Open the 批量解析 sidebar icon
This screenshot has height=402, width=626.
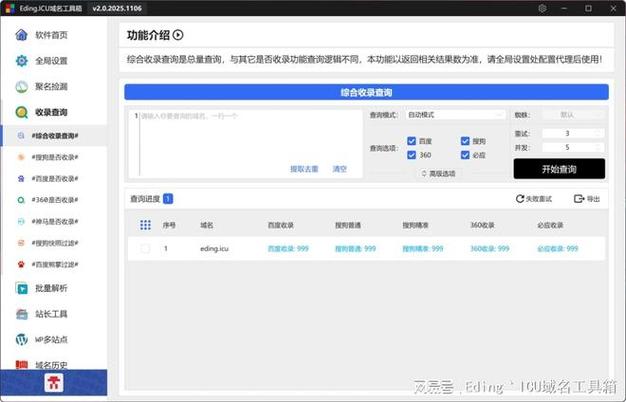[x=22, y=288]
